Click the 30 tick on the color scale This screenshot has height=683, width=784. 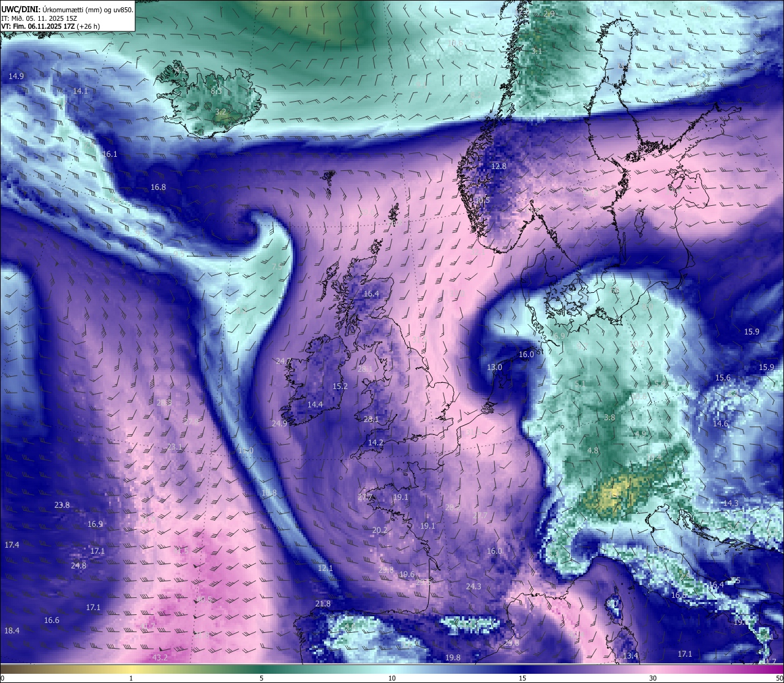[x=653, y=678]
